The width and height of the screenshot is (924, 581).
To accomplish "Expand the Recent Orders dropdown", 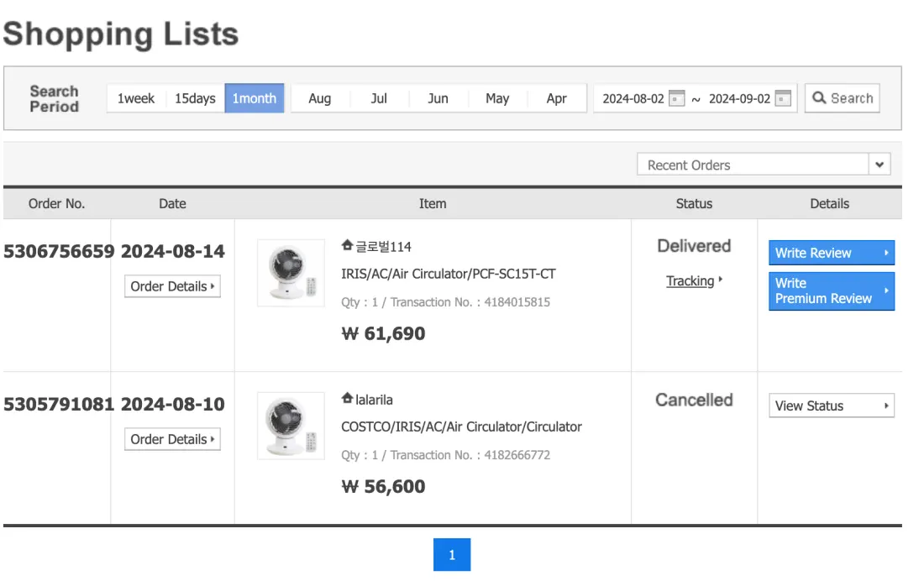I will pos(879,165).
